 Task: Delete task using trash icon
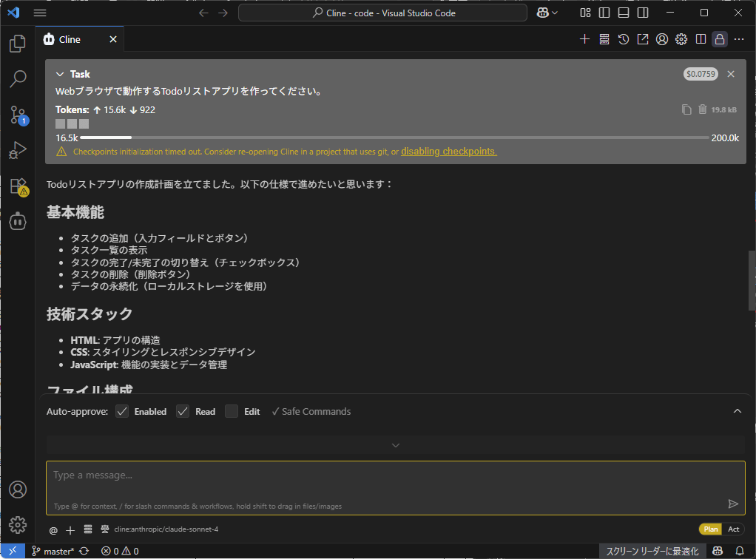[702, 109]
